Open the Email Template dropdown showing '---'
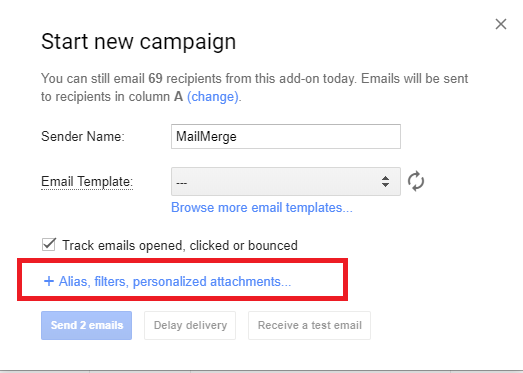 286,181
